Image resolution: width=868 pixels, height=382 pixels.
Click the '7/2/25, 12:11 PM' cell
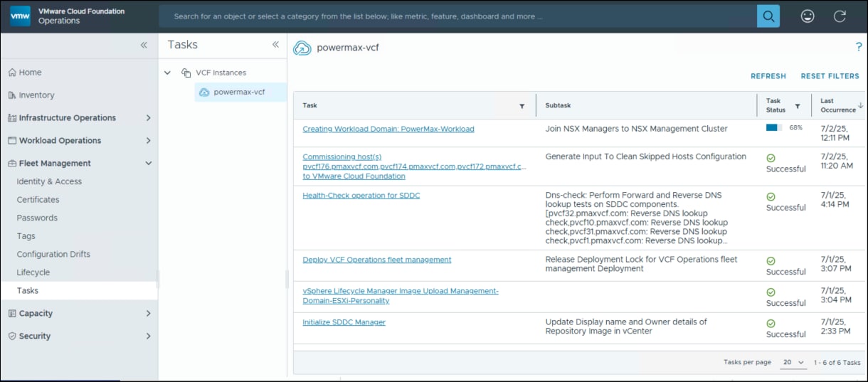[x=835, y=134]
